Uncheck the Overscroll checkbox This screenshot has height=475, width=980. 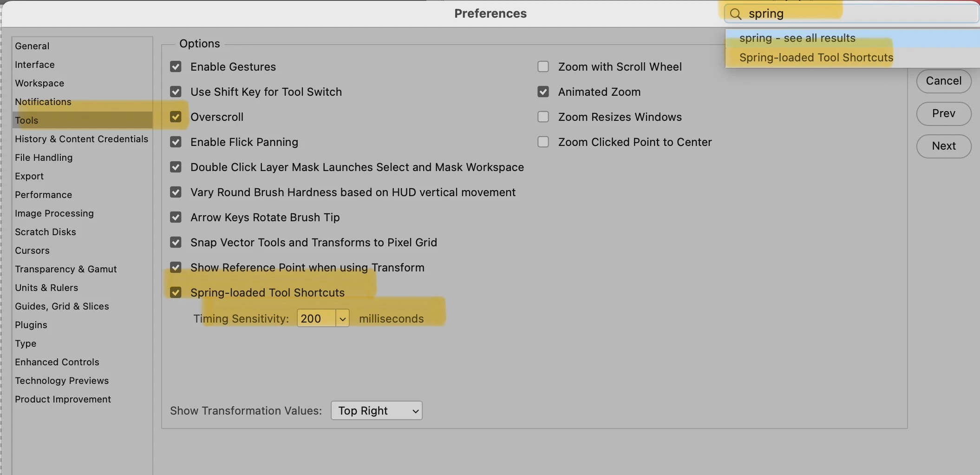176,117
